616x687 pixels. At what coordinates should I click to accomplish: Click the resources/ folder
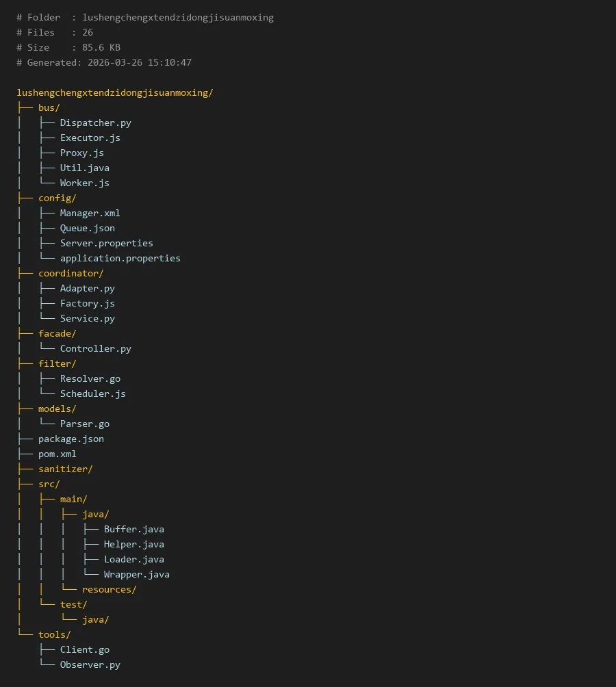[x=109, y=589]
